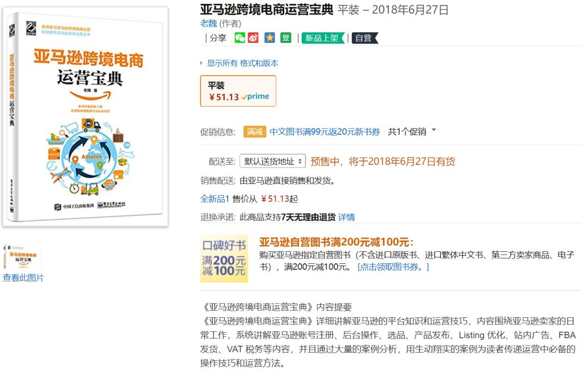Expand the 共1个促销 dropdown arrow
This screenshot has height=370, width=588.
[x=434, y=130]
